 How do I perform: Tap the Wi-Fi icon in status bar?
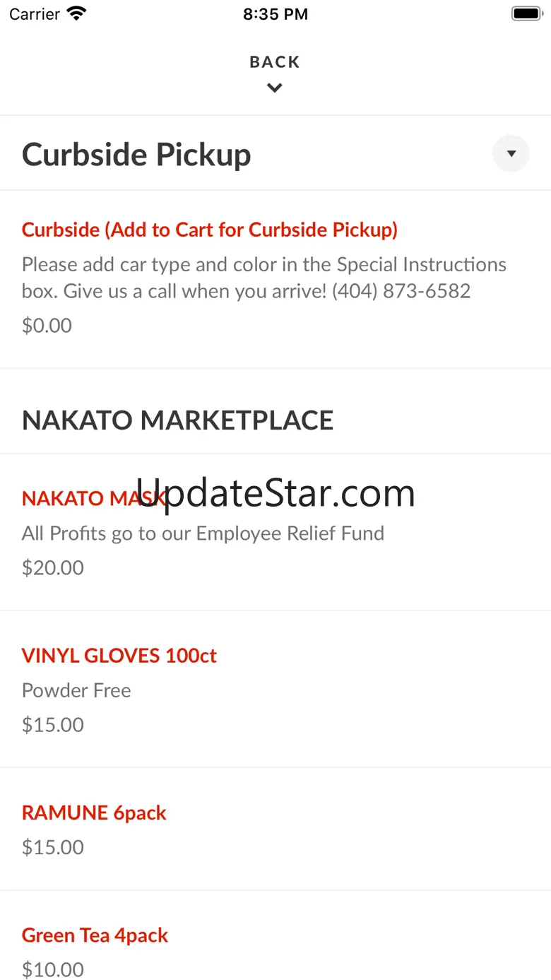tap(76, 13)
